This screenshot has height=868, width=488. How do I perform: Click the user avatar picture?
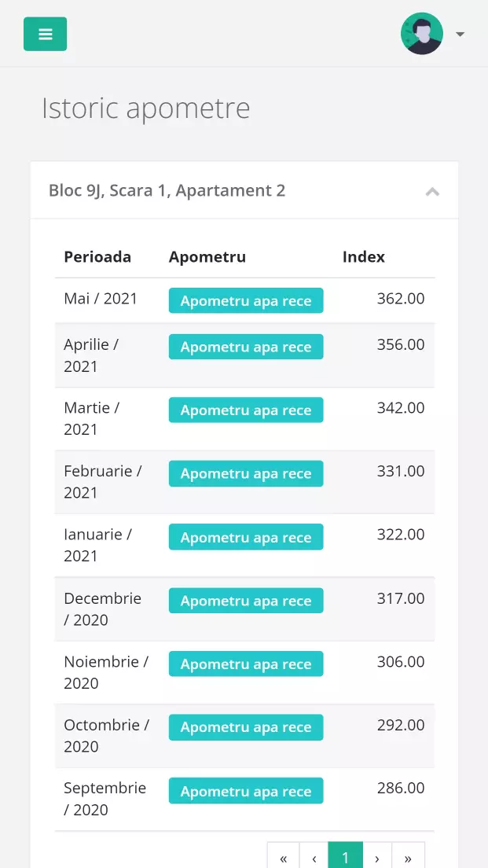point(422,34)
